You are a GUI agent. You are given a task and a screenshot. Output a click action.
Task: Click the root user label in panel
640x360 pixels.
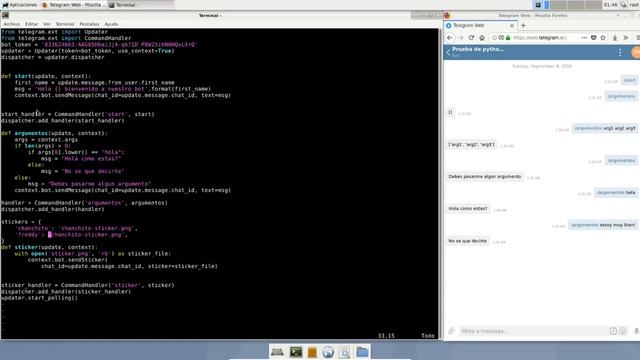[634, 5]
